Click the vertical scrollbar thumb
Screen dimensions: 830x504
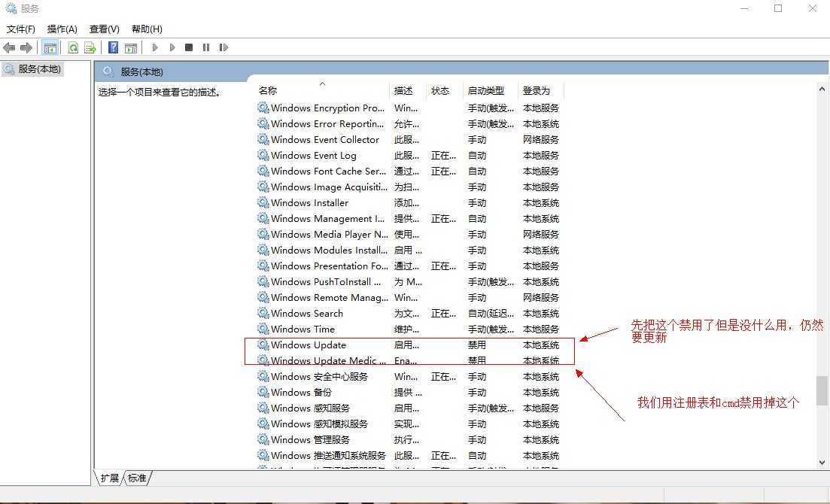(x=822, y=390)
